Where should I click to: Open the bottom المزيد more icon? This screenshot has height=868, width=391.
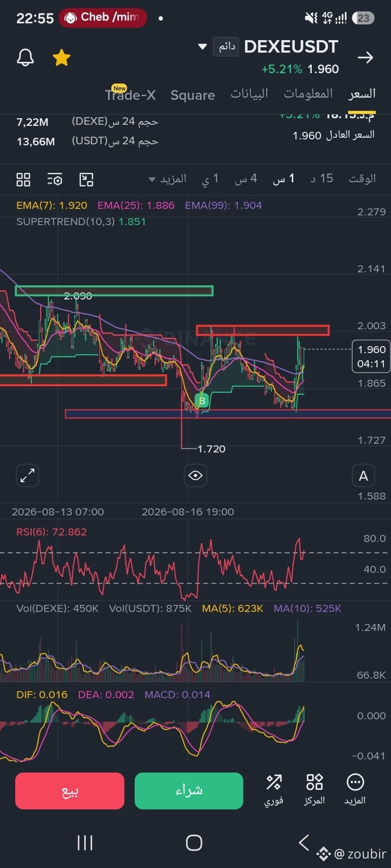[355, 789]
